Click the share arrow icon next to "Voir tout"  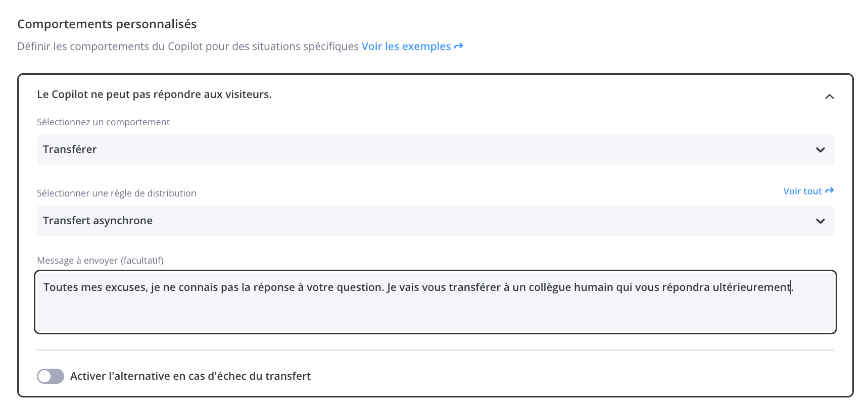(830, 191)
